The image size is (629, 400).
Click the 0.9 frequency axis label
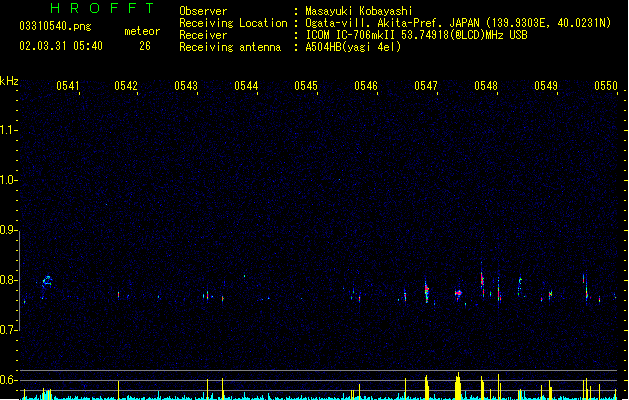8,230
